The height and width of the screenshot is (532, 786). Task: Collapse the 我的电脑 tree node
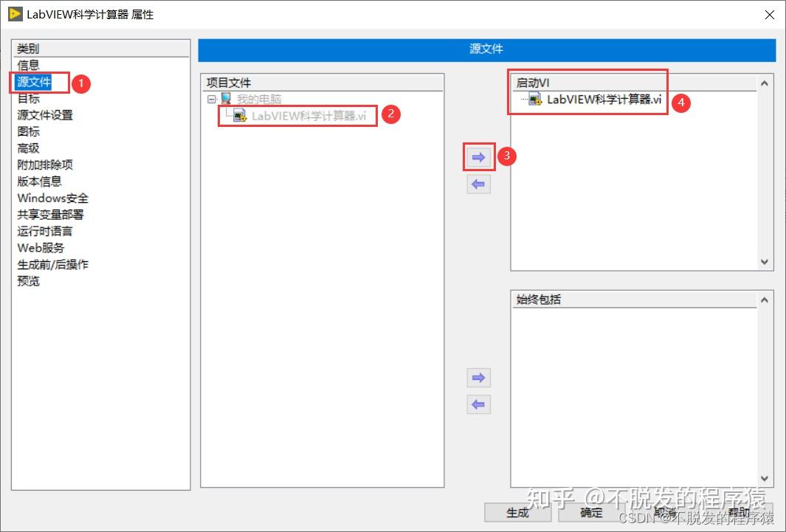pos(210,97)
